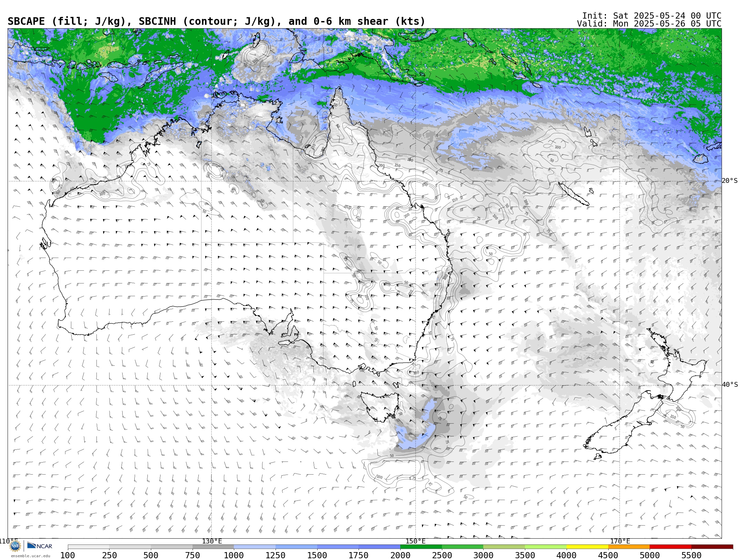Click the lime 3500–4000 colorbar swatch
The image size is (744, 560).
click(x=546, y=547)
